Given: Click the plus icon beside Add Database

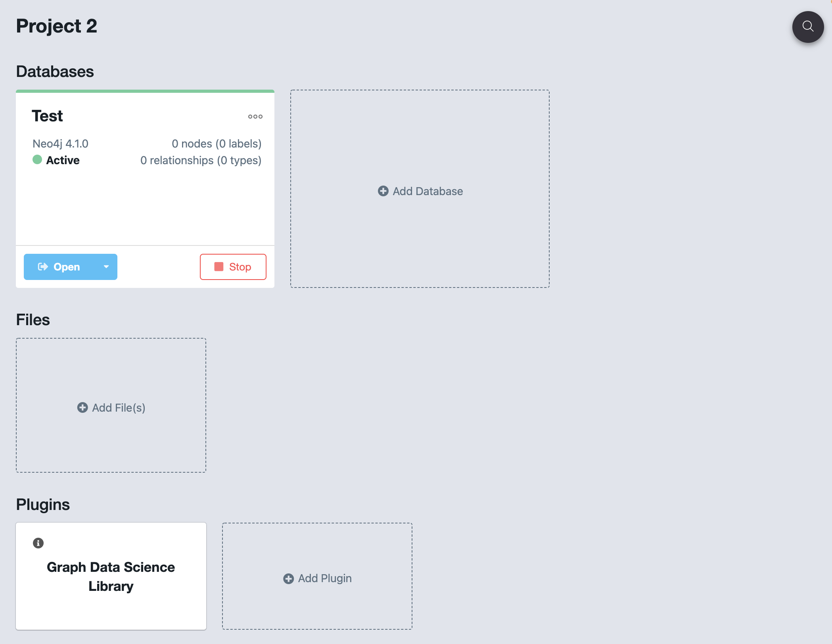Looking at the screenshot, I should click(383, 191).
